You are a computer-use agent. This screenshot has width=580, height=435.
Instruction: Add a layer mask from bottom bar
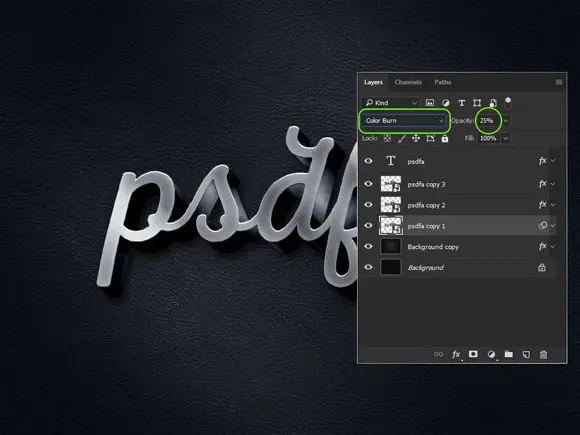473,354
